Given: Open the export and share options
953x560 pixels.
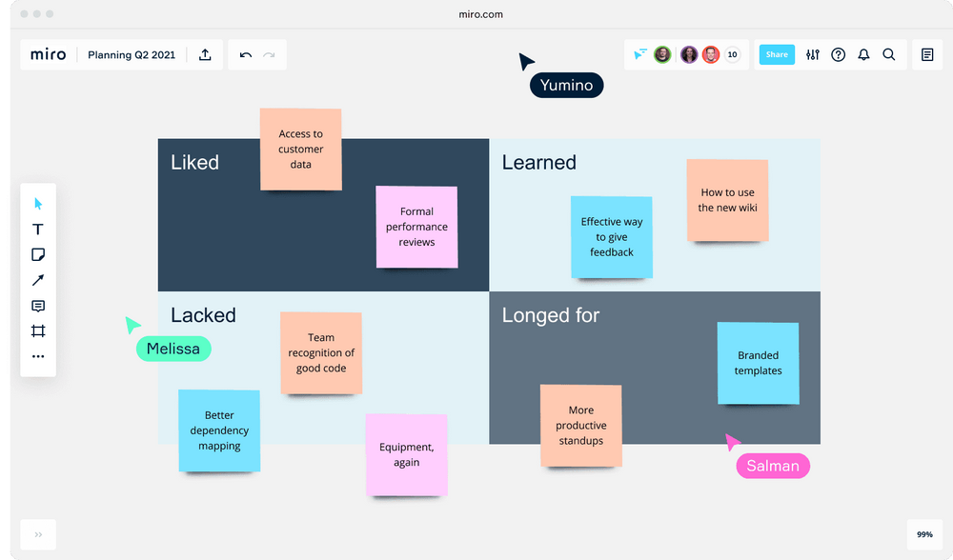Looking at the screenshot, I should tap(205, 54).
